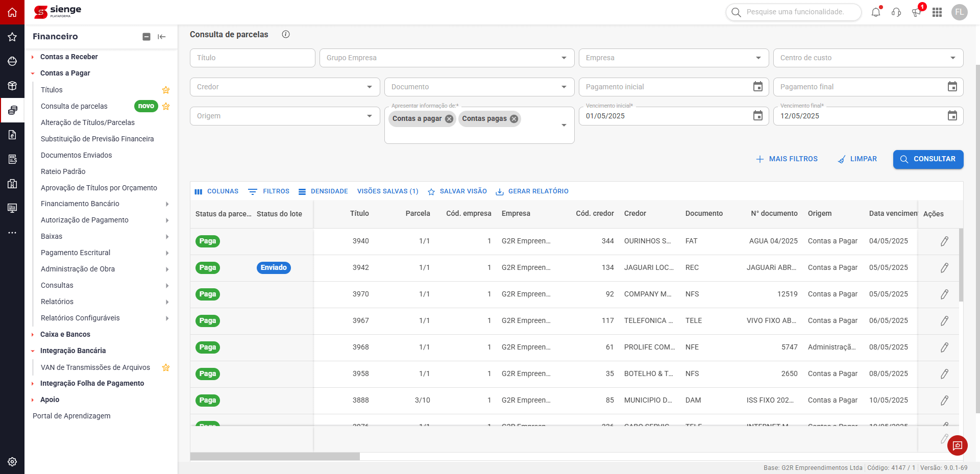Edit row for título 3942
The image size is (980, 474).
tap(945, 268)
